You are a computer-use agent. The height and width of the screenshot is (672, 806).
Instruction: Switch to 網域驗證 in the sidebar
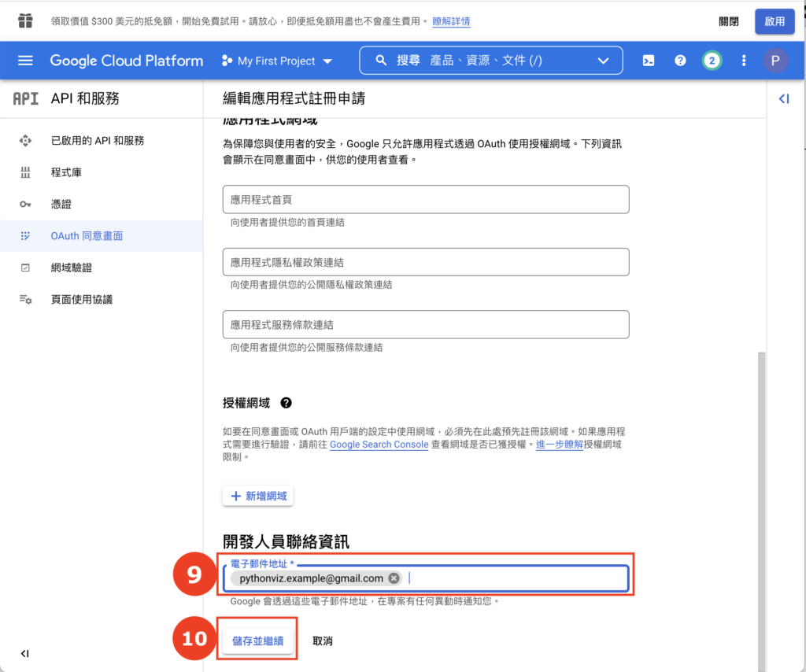tap(72, 268)
